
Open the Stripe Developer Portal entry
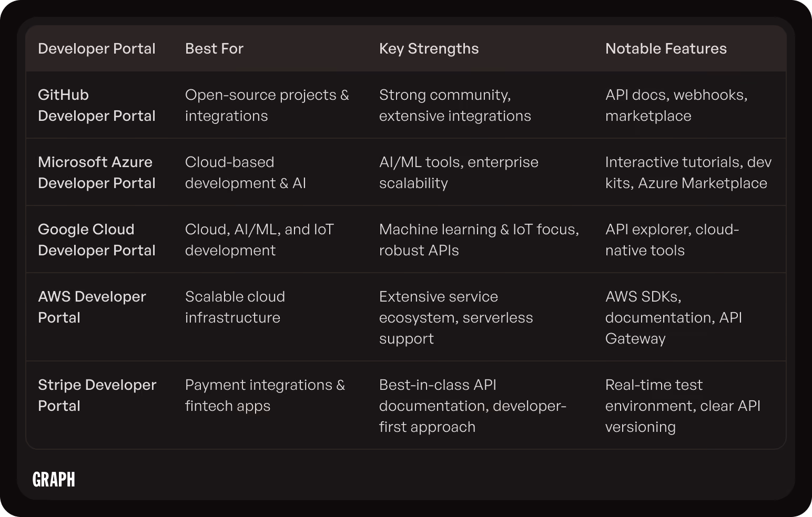97,395
